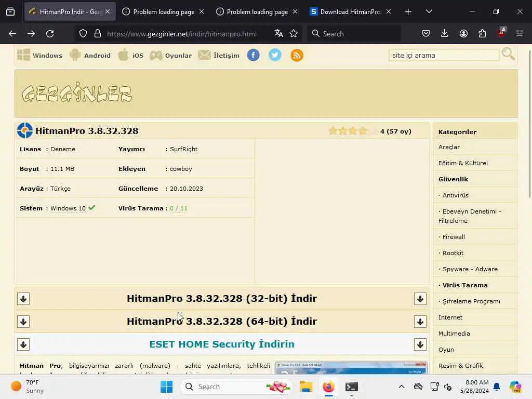The width and height of the screenshot is (532, 399).
Task: Focus the Firefox Search box
Action: click(x=354, y=34)
